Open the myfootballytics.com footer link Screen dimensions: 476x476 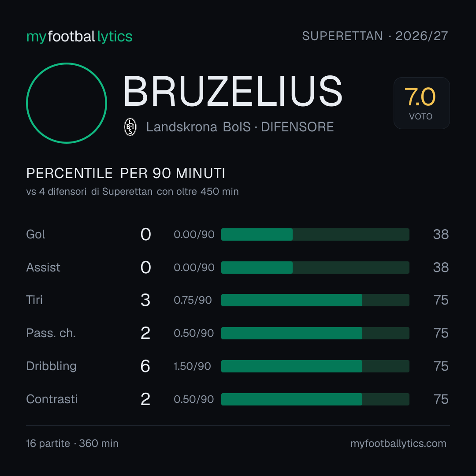coord(398,443)
